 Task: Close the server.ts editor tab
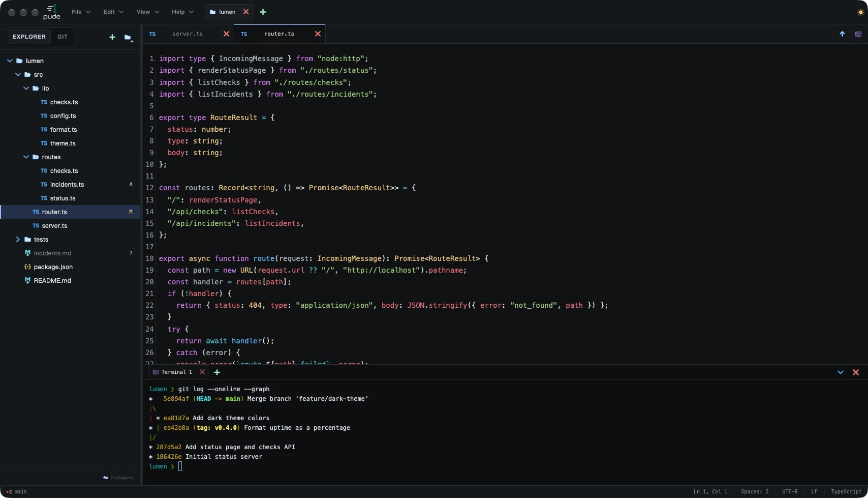tap(226, 34)
